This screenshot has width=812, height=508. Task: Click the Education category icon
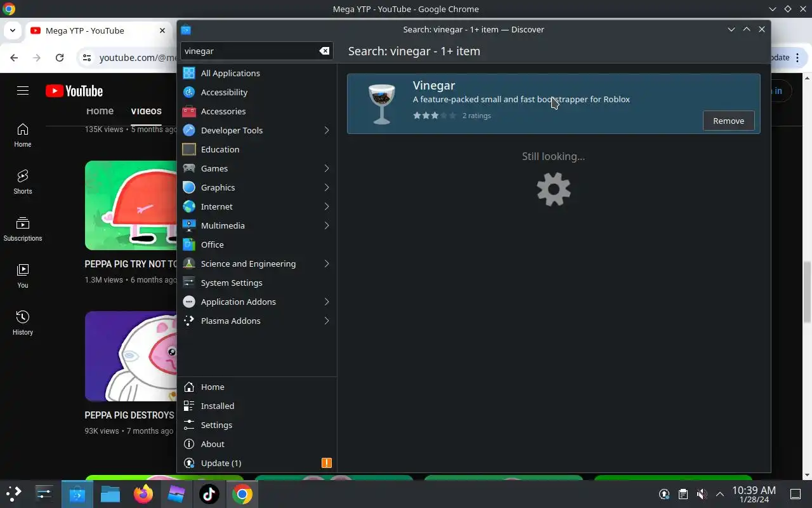[x=188, y=149]
